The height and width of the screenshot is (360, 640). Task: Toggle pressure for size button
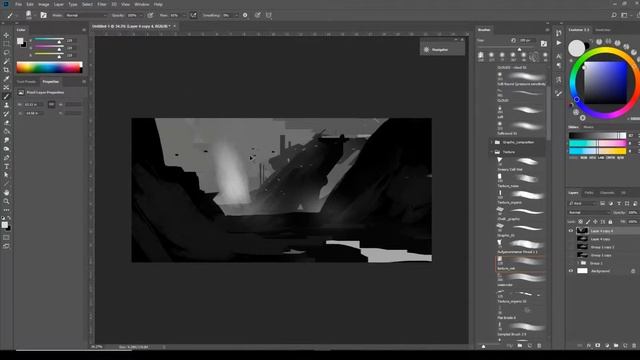point(258,15)
